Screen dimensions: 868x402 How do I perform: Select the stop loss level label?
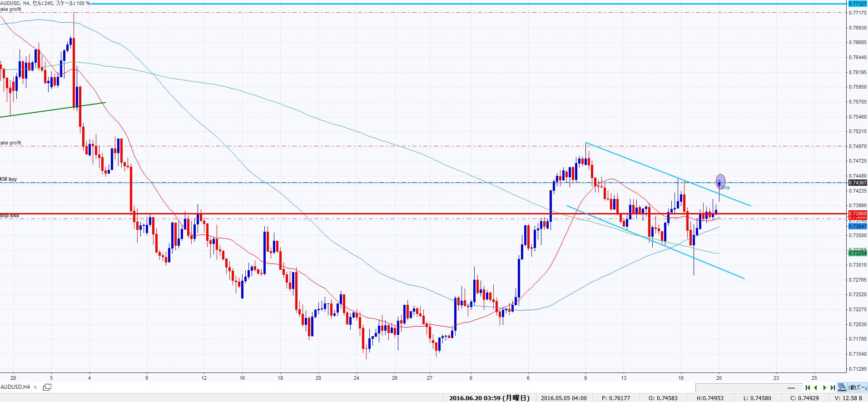(x=10, y=215)
